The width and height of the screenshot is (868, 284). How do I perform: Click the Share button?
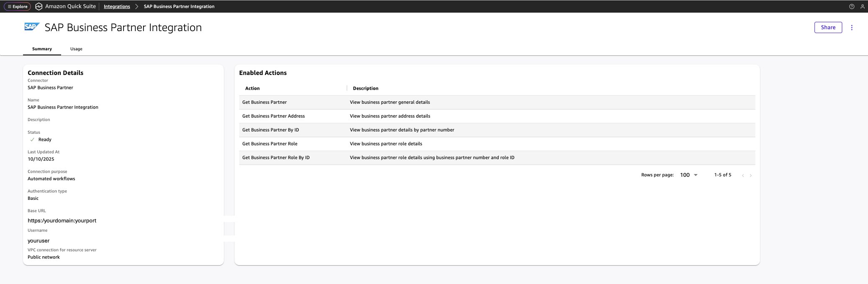[x=828, y=28]
